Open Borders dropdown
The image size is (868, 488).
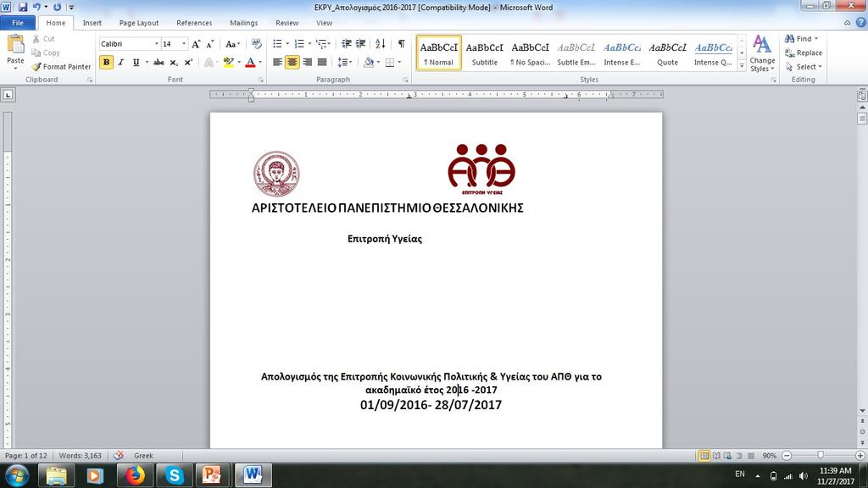click(x=398, y=62)
